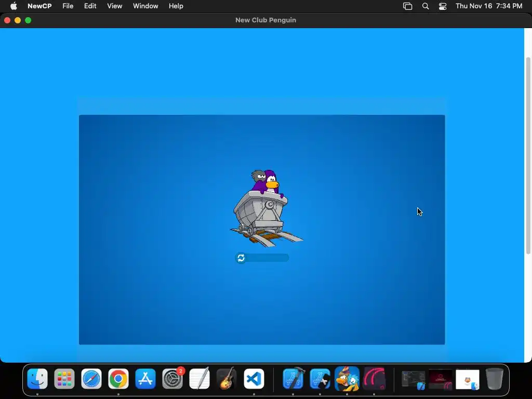This screenshot has height=399, width=532.
Task: Open the Apple menu
Action: (x=14, y=6)
